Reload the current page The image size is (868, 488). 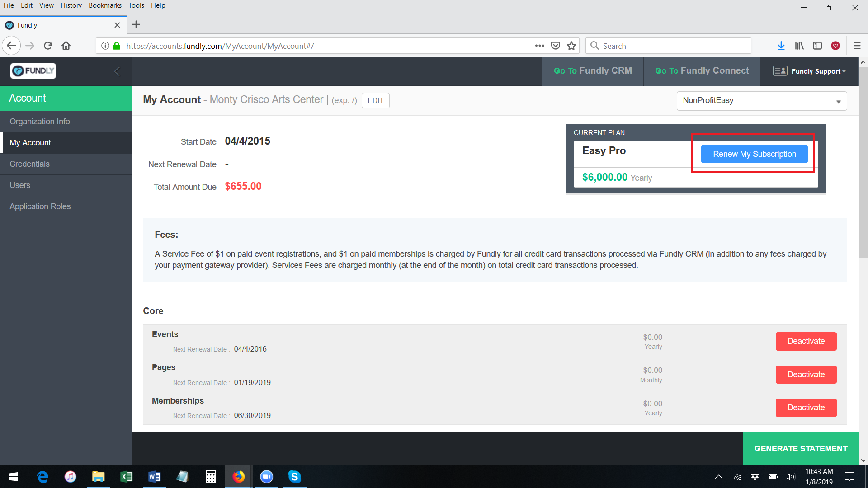click(x=48, y=46)
